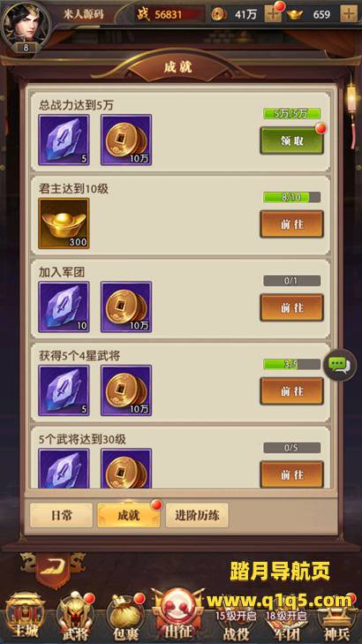Claim reward with the green 领取 button
Screen dimensions: 362x644
coord(292,140)
